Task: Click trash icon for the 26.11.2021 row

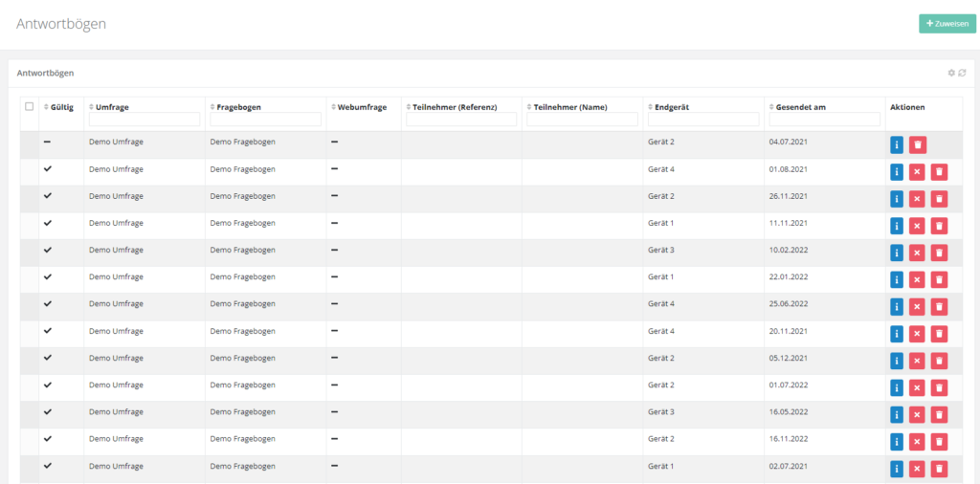Action: (939, 199)
